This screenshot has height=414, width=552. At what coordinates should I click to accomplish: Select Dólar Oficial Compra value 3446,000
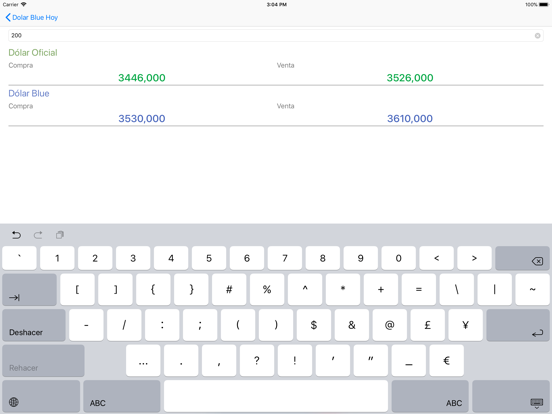[x=142, y=78]
